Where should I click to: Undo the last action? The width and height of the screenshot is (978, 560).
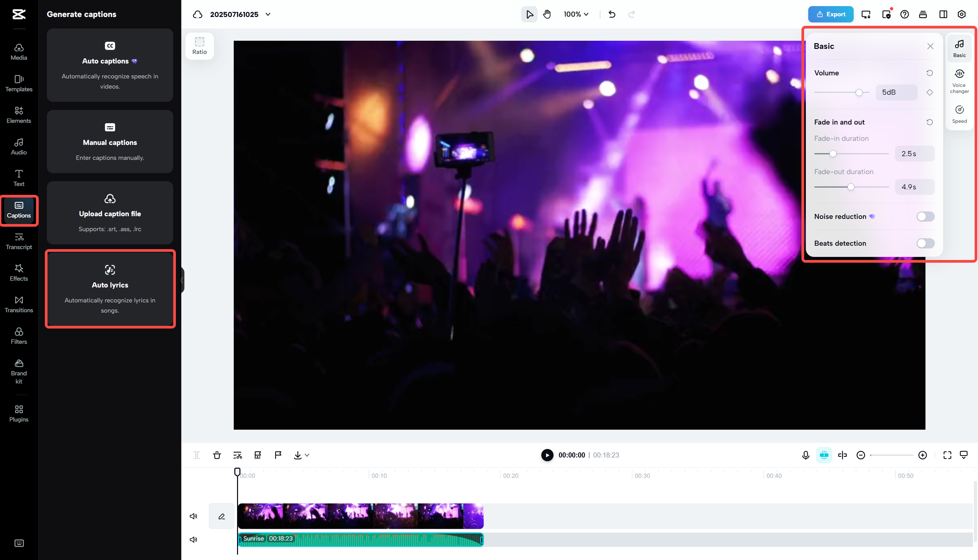click(x=612, y=14)
